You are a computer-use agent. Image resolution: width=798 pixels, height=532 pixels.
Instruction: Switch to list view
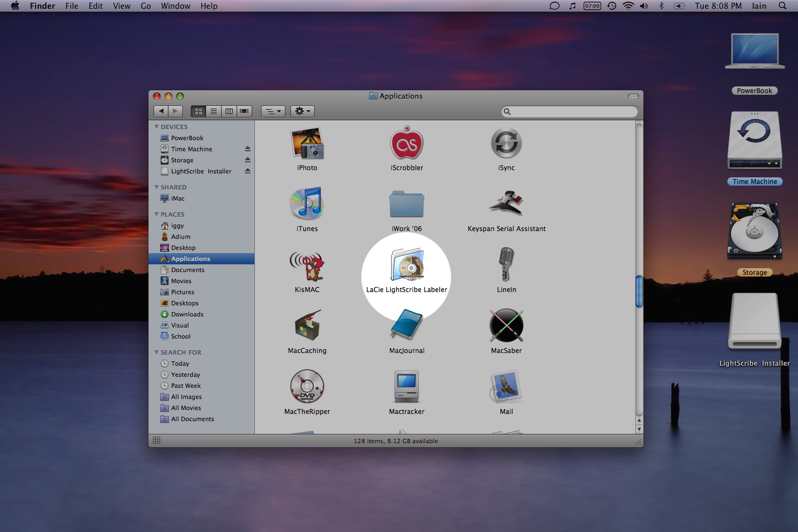pyautogui.click(x=213, y=111)
